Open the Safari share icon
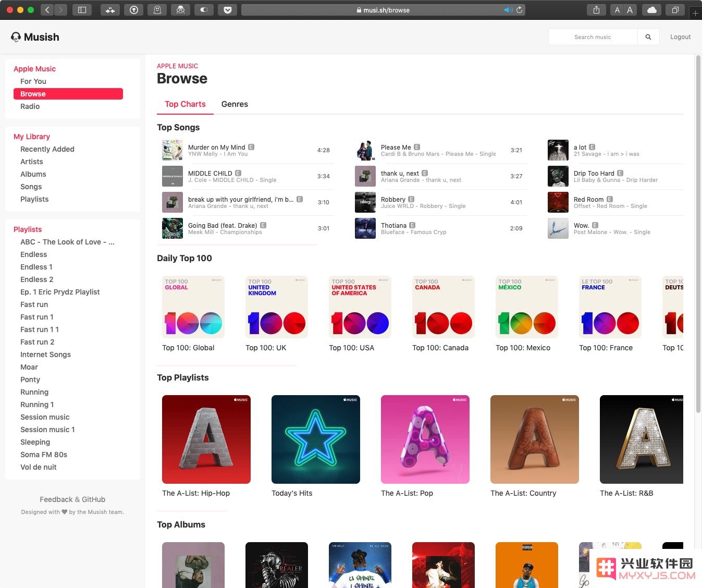Image resolution: width=702 pixels, height=588 pixels. click(x=596, y=10)
